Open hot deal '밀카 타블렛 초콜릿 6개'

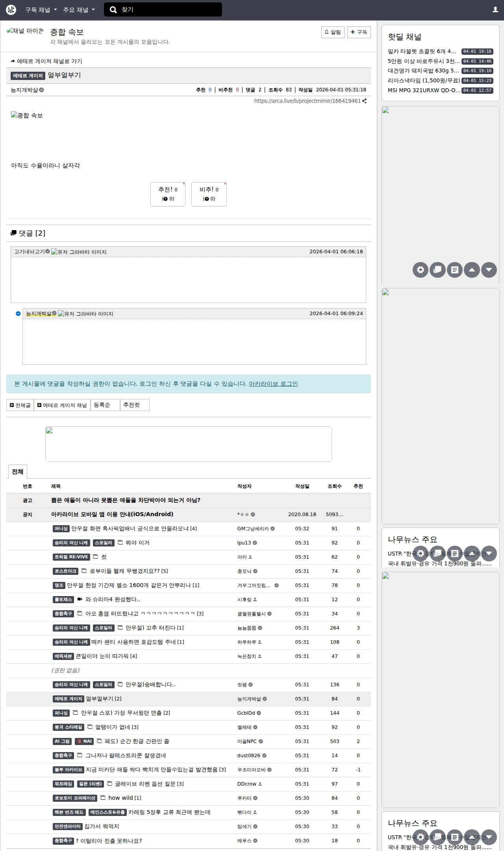point(422,51)
